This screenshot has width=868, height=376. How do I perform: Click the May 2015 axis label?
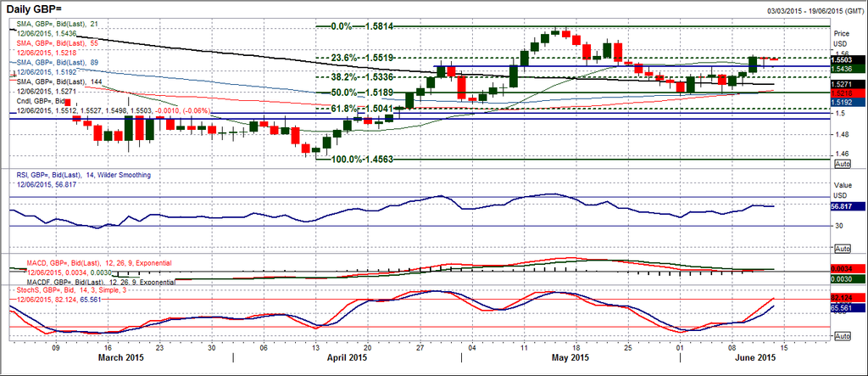[x=572, y=357]
